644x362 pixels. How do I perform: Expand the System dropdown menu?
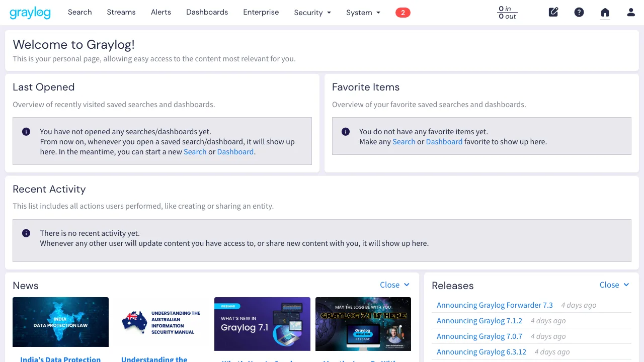(x=363, y=13)
